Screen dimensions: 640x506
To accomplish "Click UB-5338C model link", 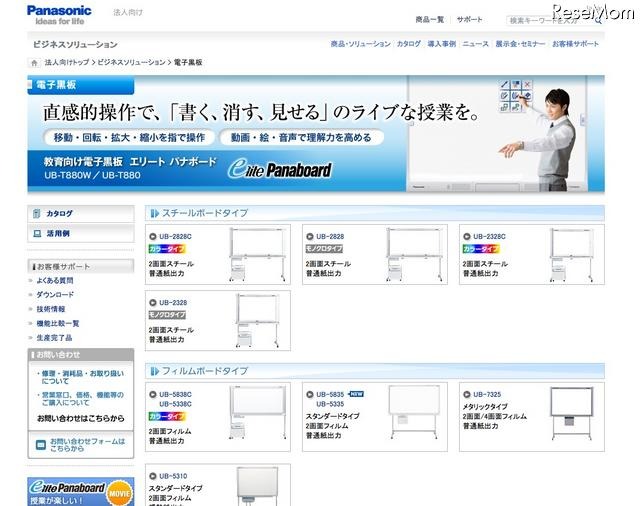I will click(x=175, y=404).
